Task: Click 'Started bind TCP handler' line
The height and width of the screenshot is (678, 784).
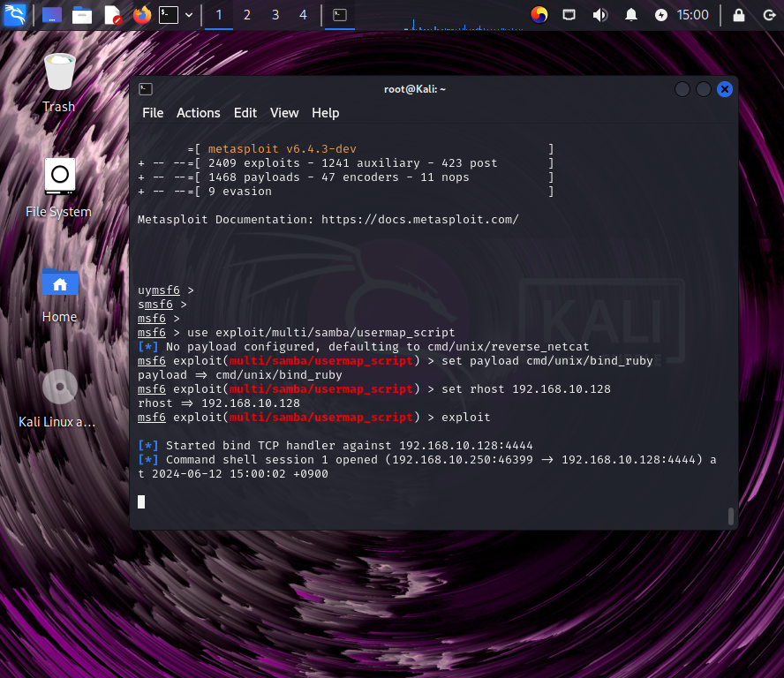Action: pos(335,446)
